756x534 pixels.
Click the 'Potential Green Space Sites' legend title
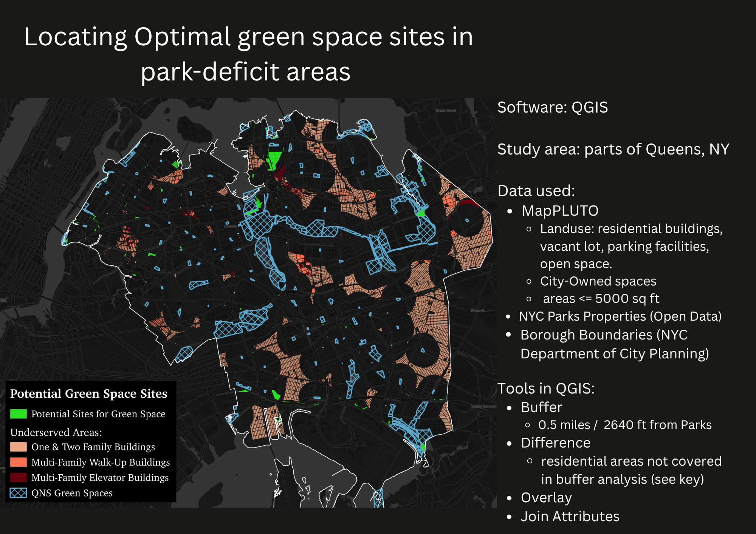pyautogui.click(x=88, y=394)
